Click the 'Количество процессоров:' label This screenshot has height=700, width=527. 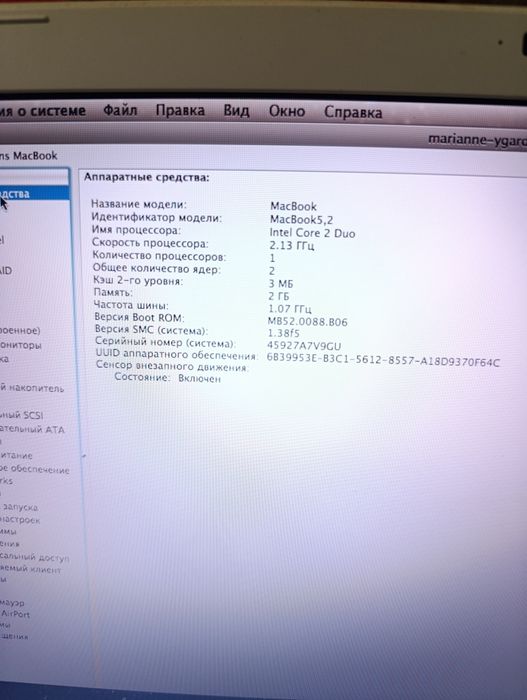click(159, 256)
